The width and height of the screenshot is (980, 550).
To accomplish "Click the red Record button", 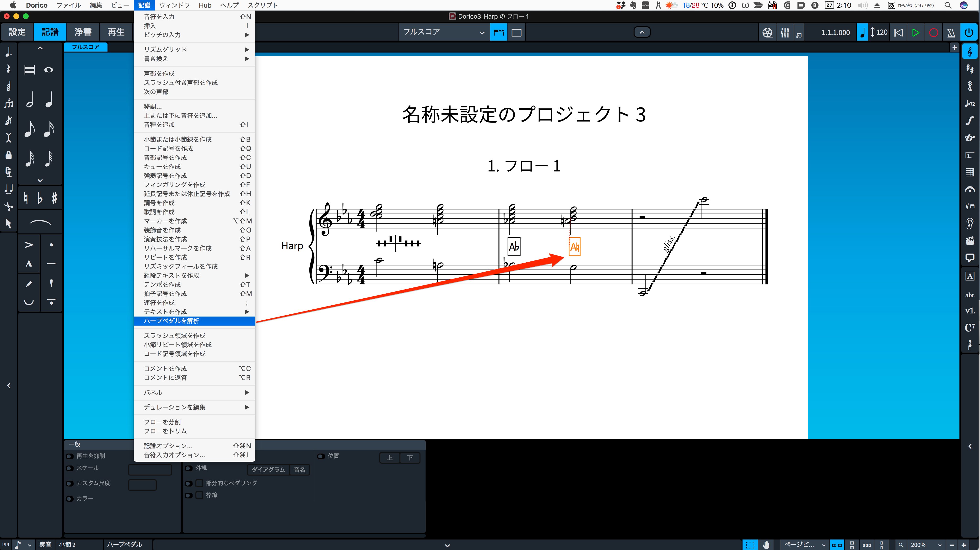I will pos(933,33).
